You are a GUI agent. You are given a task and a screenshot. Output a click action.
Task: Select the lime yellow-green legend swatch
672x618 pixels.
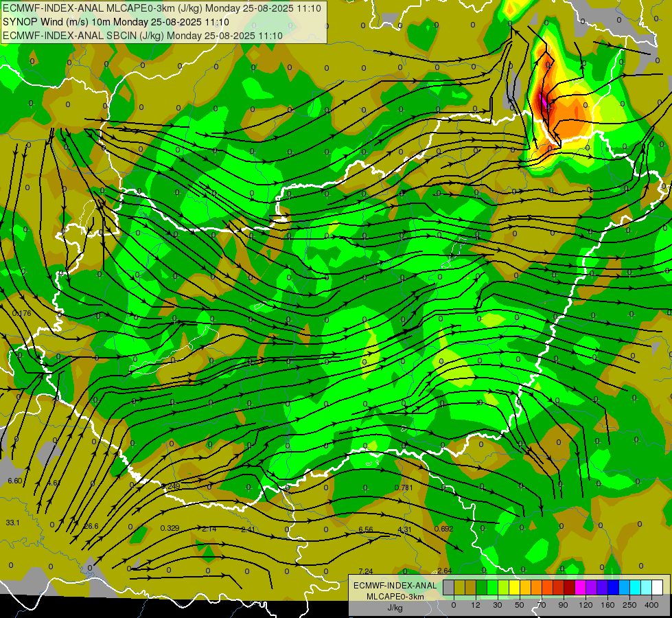504,588
